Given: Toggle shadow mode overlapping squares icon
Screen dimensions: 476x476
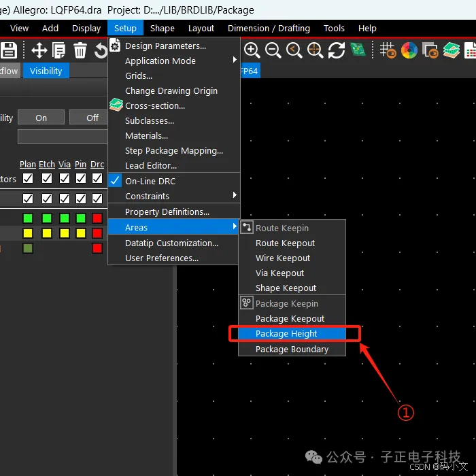Looking at the screenshot, I should tap(430, 50).
